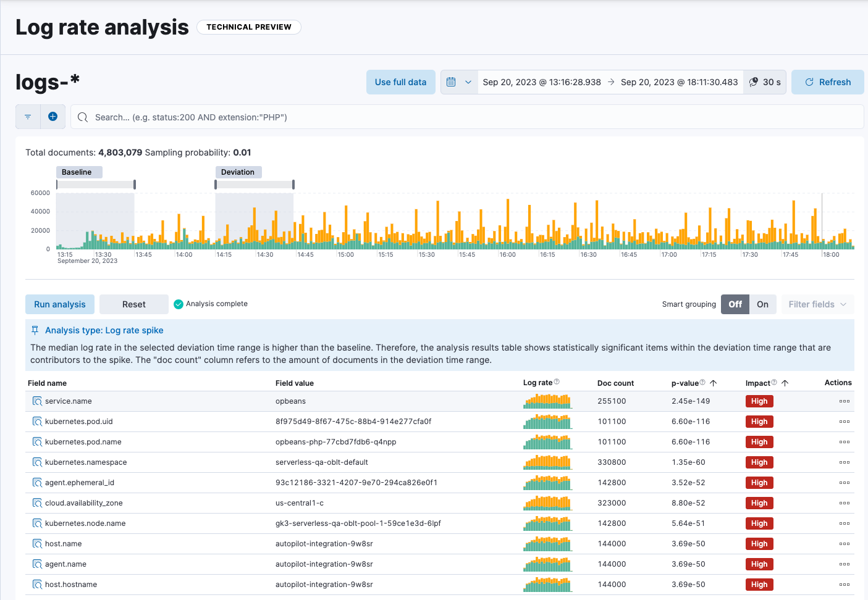
Task: Open the date quick menu calendar dropdown
Action: click(x=459, y=82)
